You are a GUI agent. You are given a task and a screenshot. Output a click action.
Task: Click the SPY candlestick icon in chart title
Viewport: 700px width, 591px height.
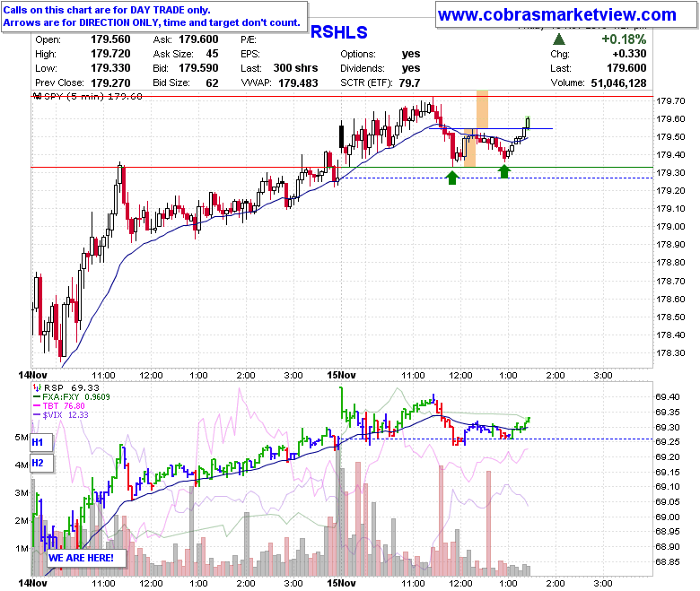[x=38, y=96]
